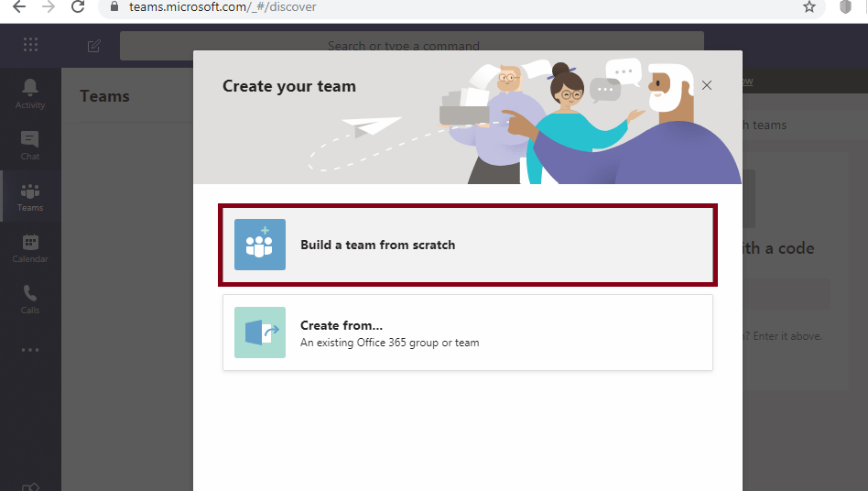The width and height of the screenshot is (868, 491).
Task: Bookmark this page with the star icon
Action: point(809,6)
